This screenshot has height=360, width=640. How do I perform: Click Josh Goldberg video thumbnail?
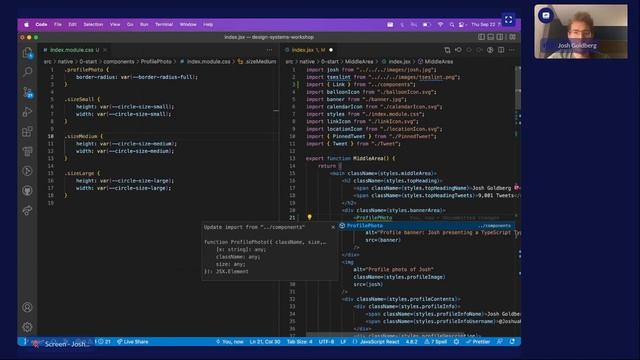581,31
